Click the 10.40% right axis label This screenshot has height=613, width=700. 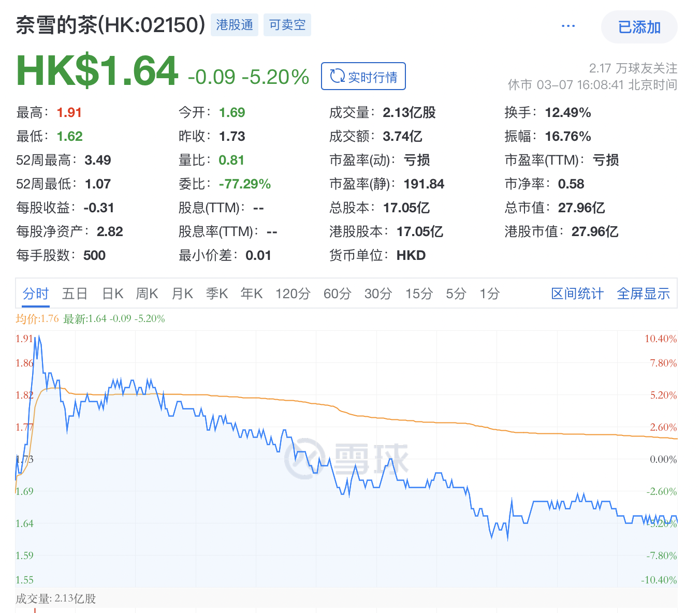pos(661,339)
